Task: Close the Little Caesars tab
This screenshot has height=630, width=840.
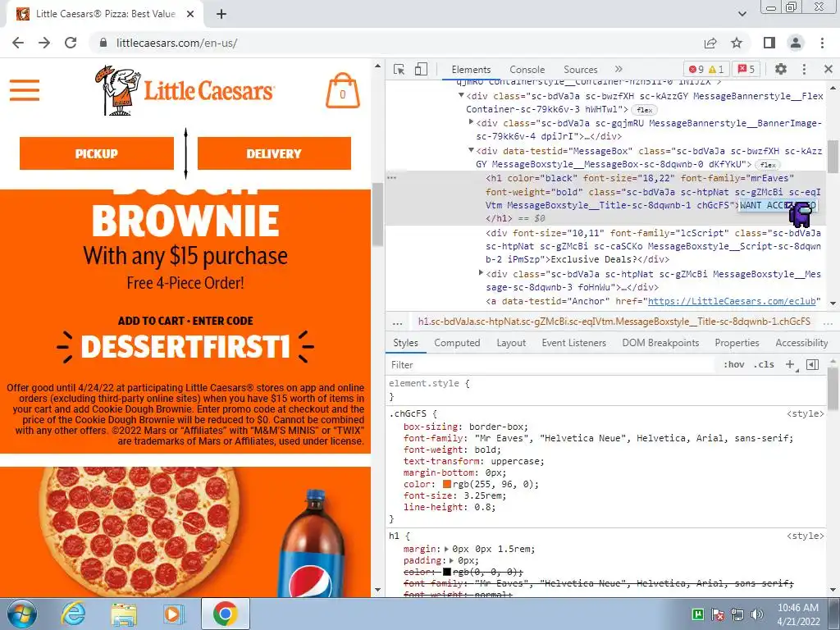Action: coord(190,14)
